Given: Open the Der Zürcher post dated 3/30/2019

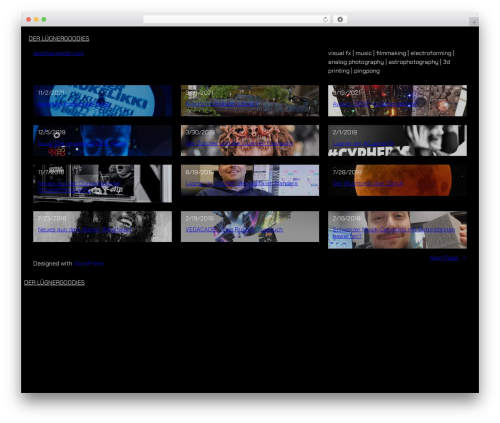Looking at the screenshot, I should [239, 143].
